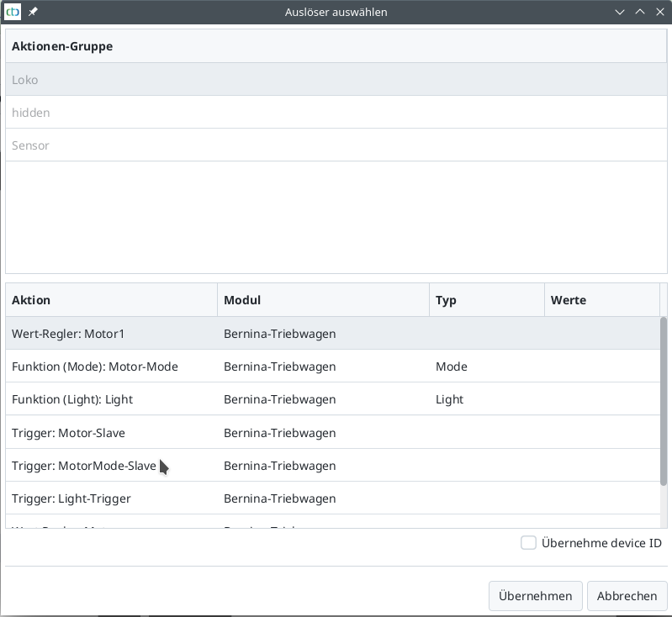
Task: Click the pin icon in the title bar
Action: click(34, 12)
